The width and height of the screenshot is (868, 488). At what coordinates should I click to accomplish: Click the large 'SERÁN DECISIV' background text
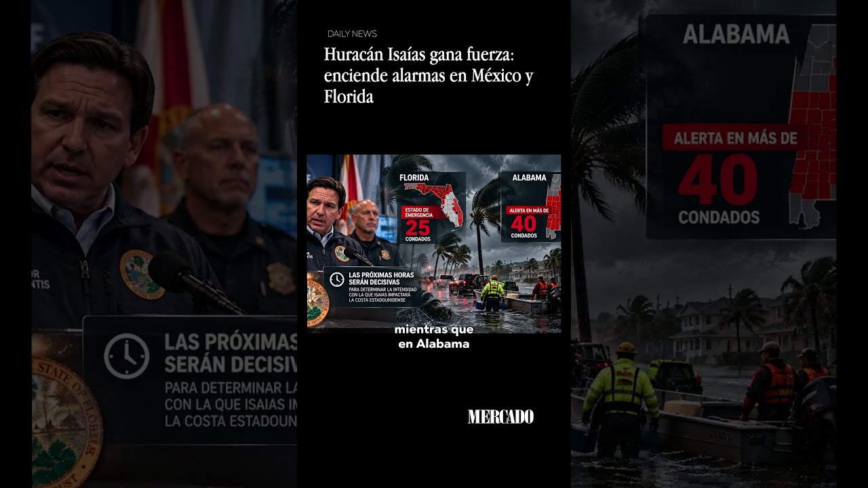231,364
